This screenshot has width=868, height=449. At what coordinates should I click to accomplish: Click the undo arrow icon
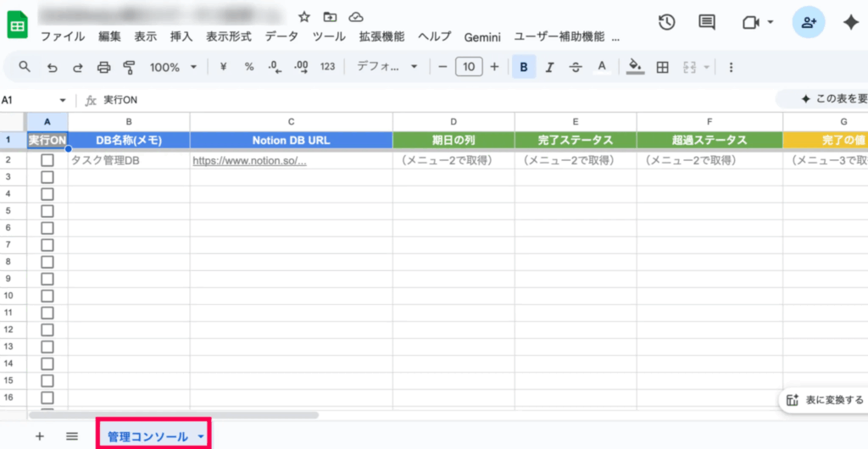click(53, 67)
